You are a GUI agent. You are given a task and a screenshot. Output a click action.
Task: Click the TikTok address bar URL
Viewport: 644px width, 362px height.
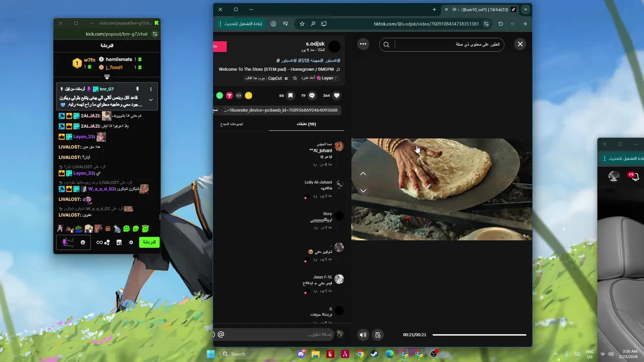click(x=426, y=24)
